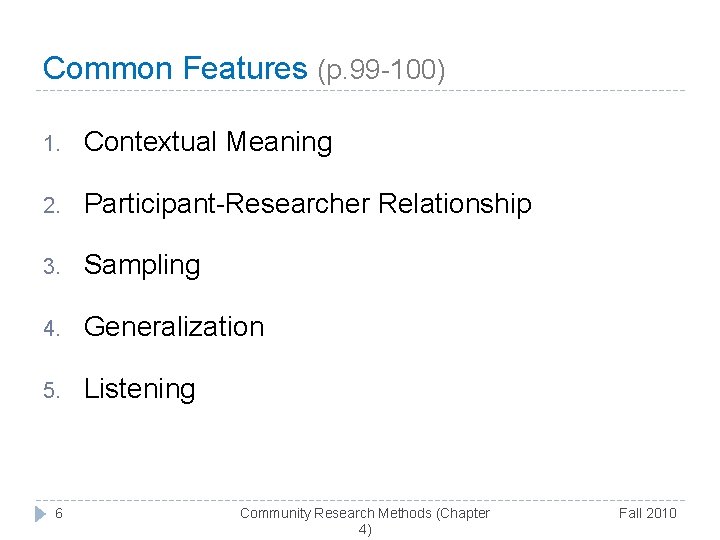Click the slide number "6" in footer
Screen dimensions: 720x540
59,513
